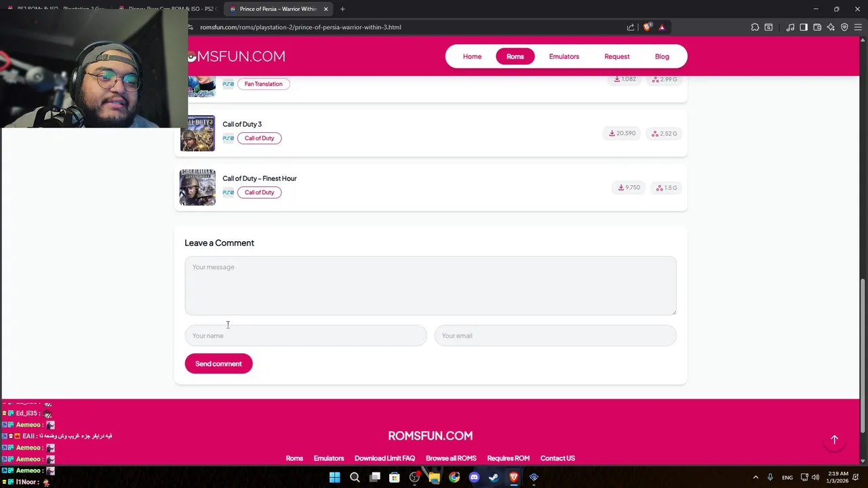
Task: Open the Download Limit FAQ link
Action: click(x=384, y=458)
